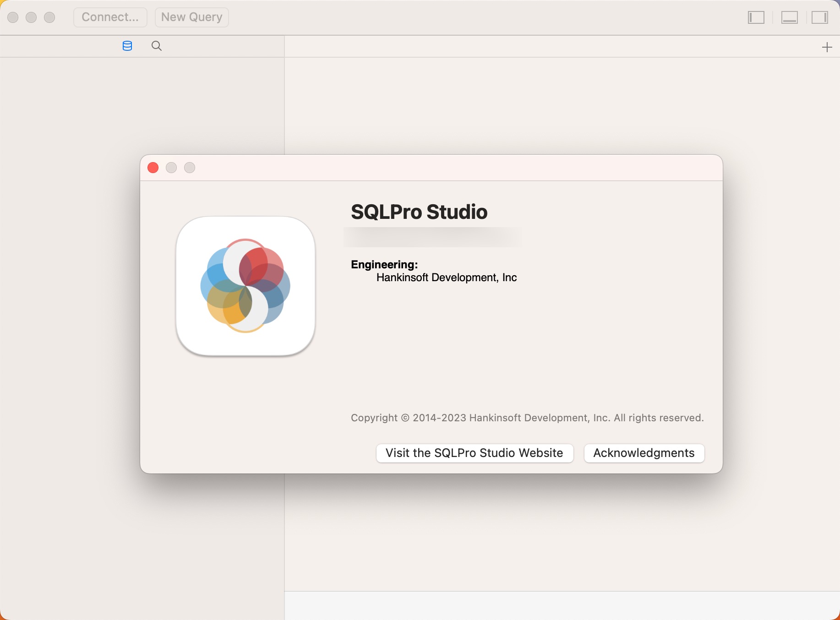The width and height of the screenshot is (840, 620).
Task: Close the About SQLPro Studio dialog
Action: pyautogui.click(x=153, y=168)
